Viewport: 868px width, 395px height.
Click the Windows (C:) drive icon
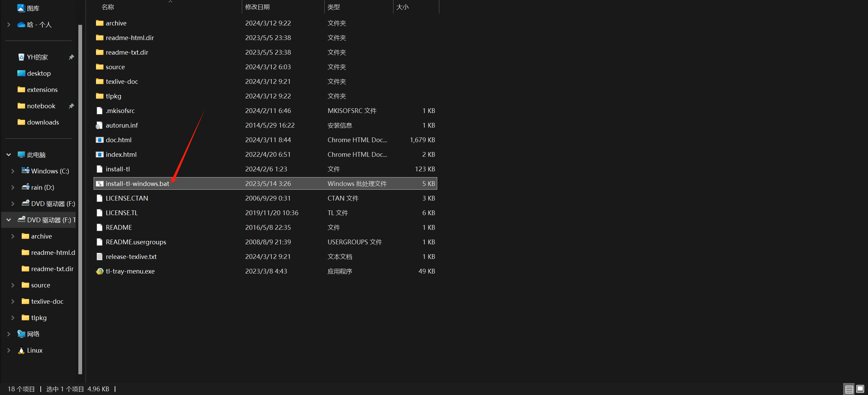(x=25, y=171)
